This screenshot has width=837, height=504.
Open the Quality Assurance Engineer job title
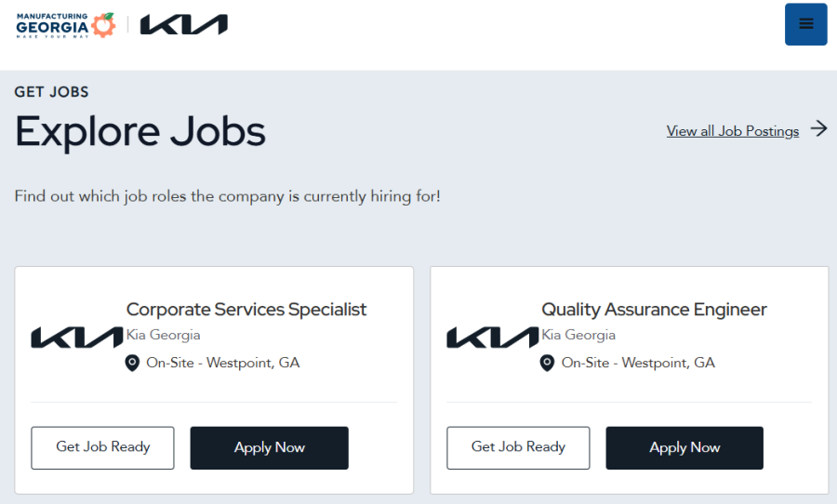(654, 310)
